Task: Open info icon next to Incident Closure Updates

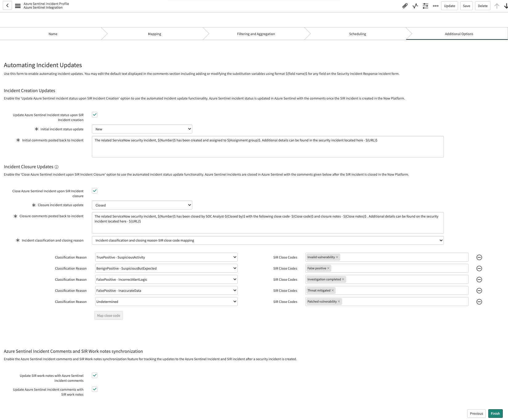Action: [56, 167]
